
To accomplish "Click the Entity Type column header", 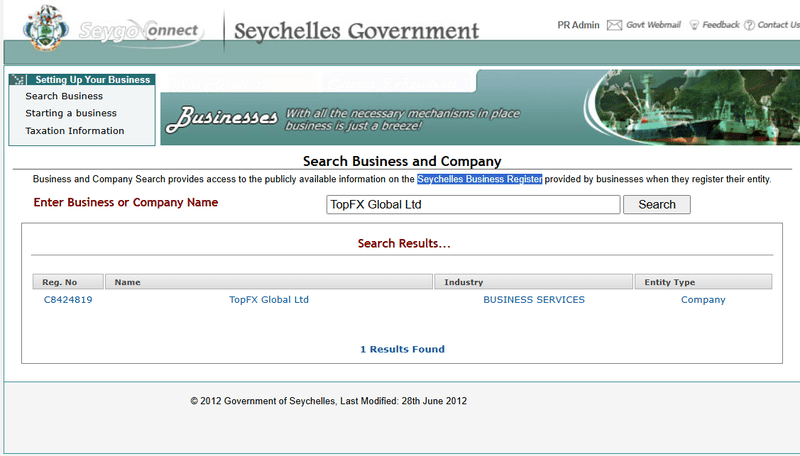I will (x=703, y=282).
